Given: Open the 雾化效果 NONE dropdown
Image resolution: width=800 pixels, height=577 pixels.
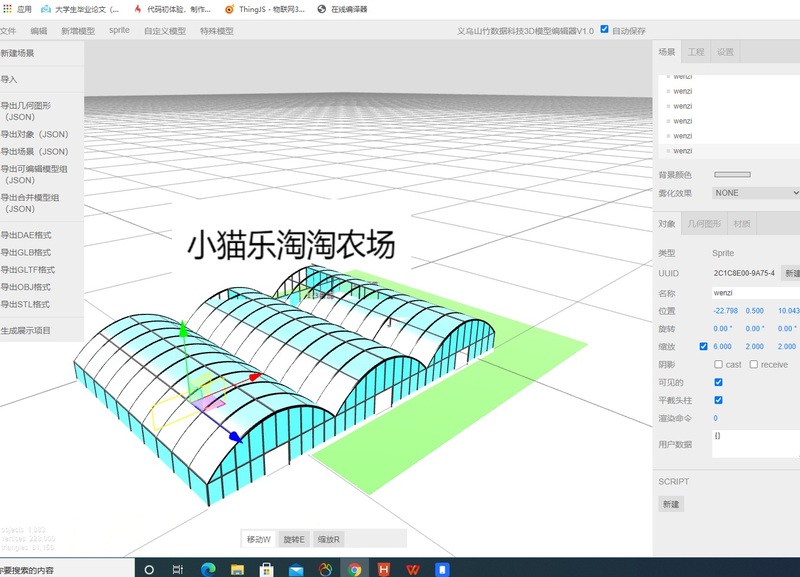Looking at the screenshot, I should (756, 193).
